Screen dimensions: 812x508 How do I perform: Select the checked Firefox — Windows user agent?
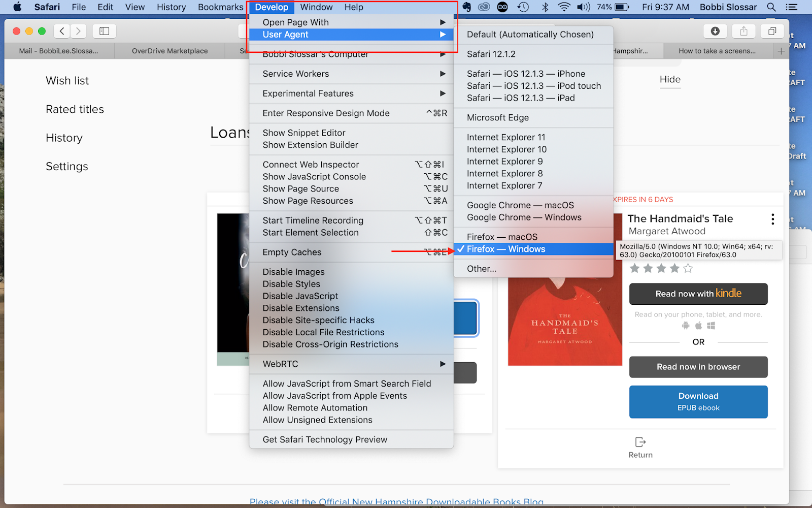[x=533, y=249]
